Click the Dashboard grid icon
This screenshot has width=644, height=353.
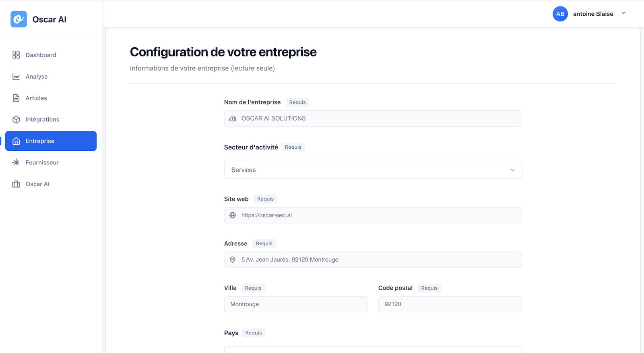pyautogui.click(x=16, y=55)
